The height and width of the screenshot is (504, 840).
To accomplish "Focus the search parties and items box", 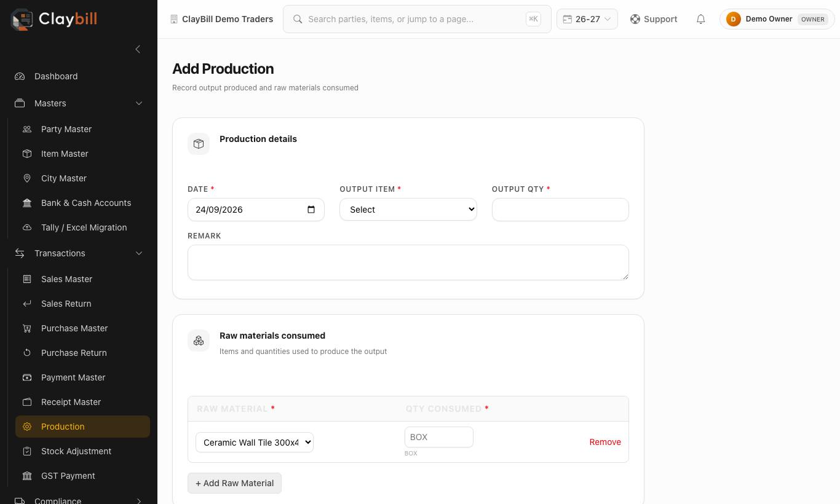I will pos(417,19).
